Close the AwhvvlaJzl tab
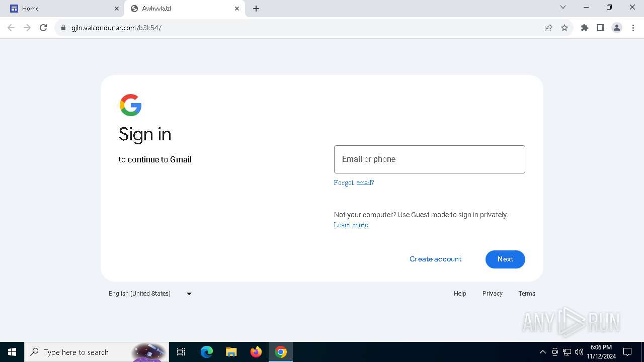 (237, 9)
